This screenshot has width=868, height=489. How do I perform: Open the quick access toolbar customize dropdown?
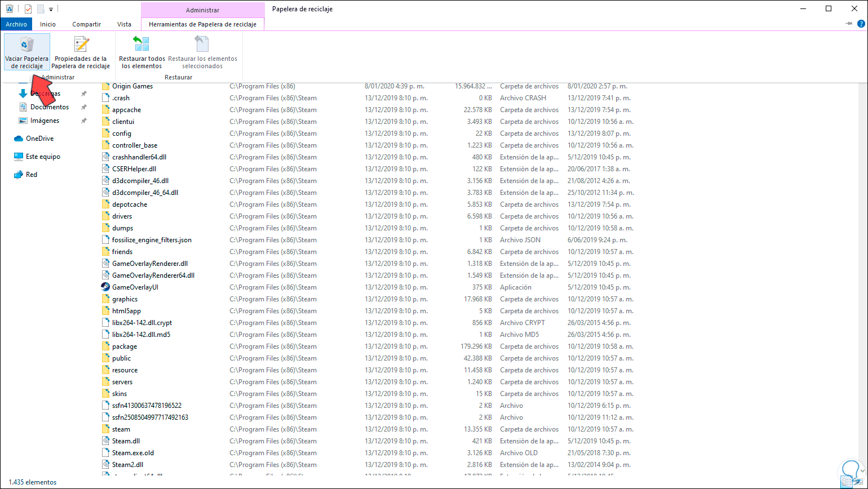pyautogui.click(x=51, y=9)
